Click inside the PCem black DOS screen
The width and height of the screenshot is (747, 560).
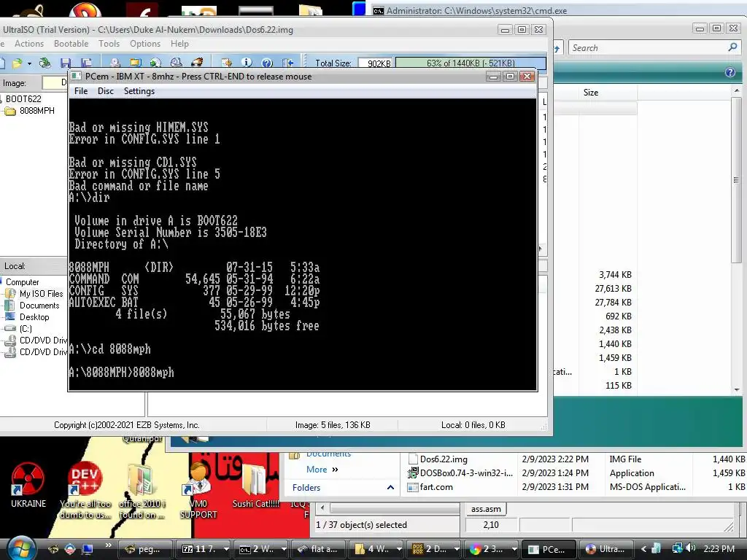(303, 244)
